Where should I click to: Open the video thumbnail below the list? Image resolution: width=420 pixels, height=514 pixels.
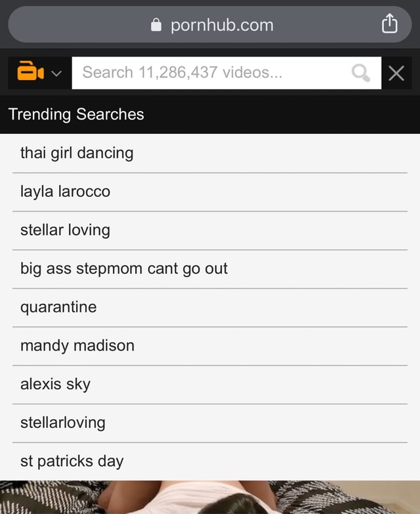[210, 498]
